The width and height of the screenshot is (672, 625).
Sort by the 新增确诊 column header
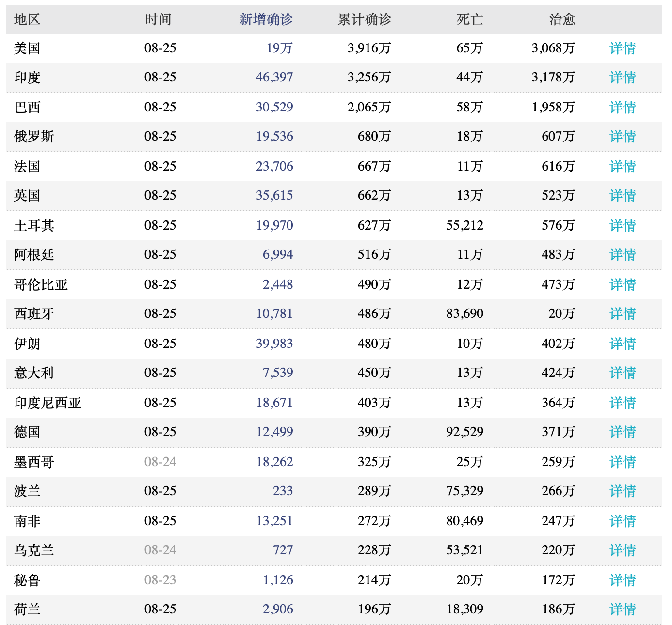[266, 19]
